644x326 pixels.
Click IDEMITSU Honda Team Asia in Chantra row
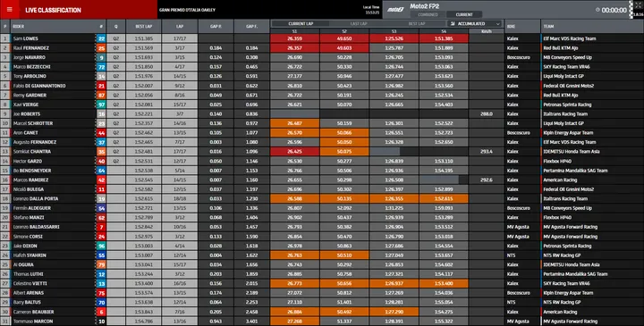pyautogui.click(x=572, y=152)
